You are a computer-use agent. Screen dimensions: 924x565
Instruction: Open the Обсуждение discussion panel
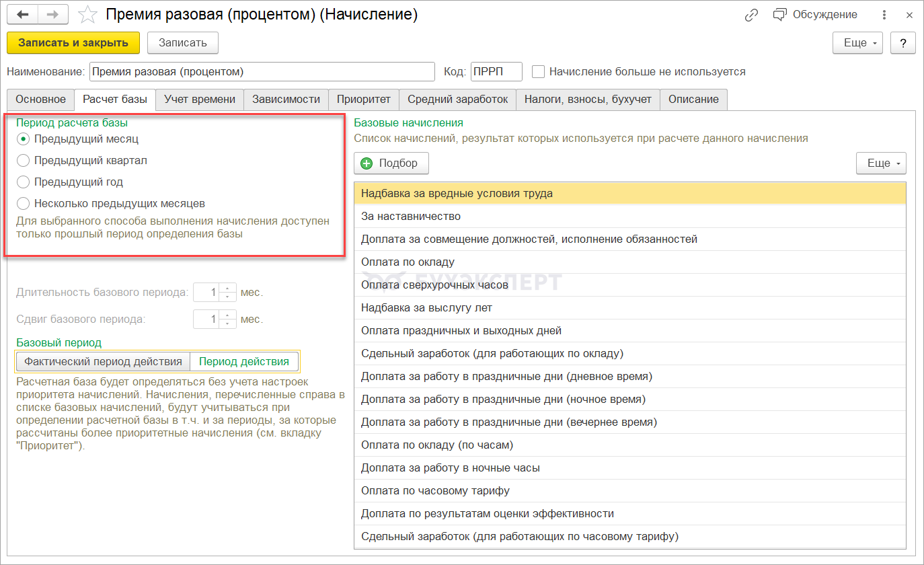pos(815,15)
